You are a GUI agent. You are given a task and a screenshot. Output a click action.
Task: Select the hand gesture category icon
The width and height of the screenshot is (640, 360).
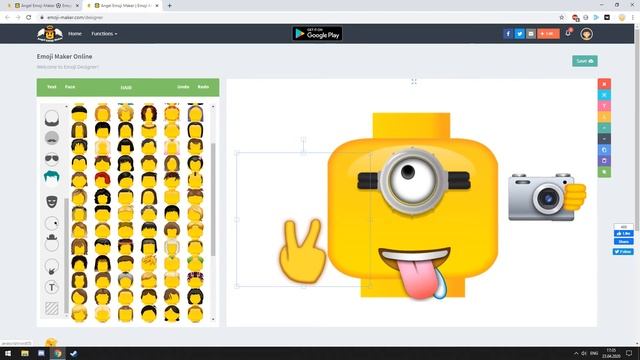point(52,266)
